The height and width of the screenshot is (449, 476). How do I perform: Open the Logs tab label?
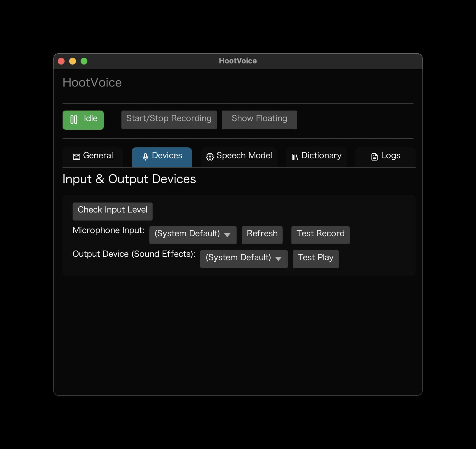[391, 155]
